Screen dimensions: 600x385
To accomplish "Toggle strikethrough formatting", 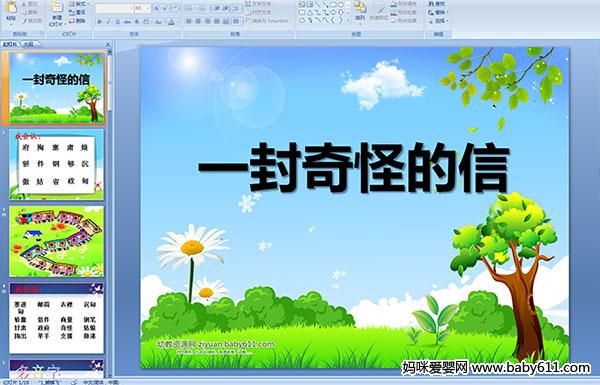I will point(127,22).
